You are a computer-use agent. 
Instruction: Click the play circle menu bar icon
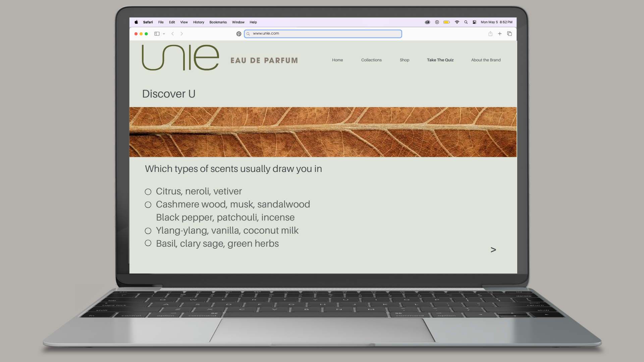click(437, 22)
